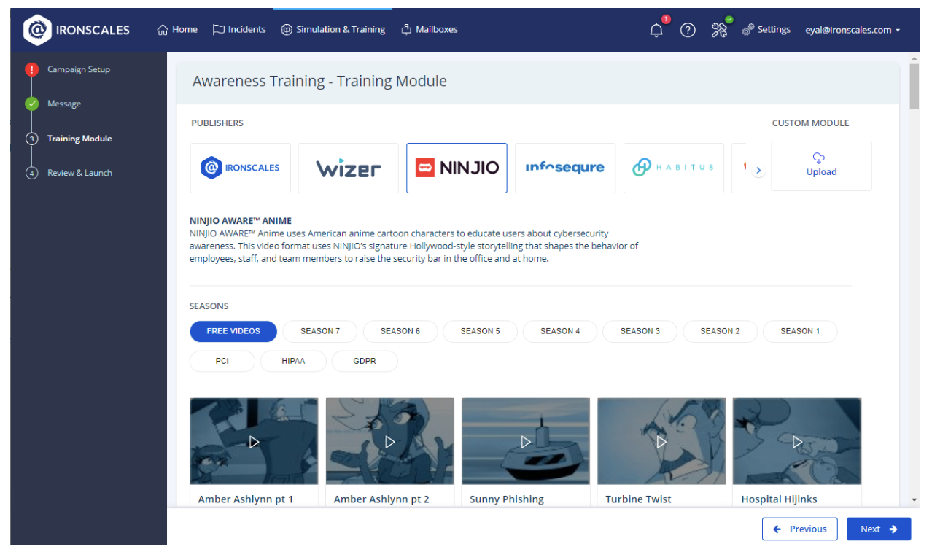
Task: Choose the Habitu8 publisher tile
Action: pos(673,168)
